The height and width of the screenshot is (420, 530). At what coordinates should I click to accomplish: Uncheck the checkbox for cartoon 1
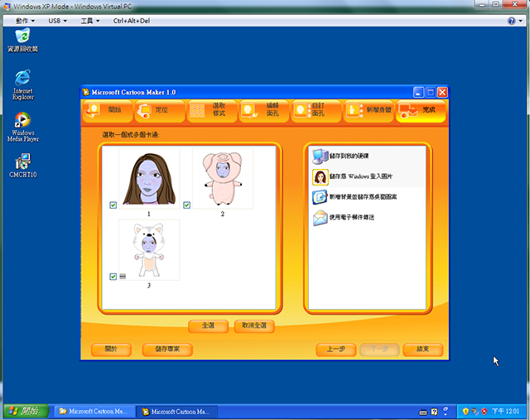(113, 205)
